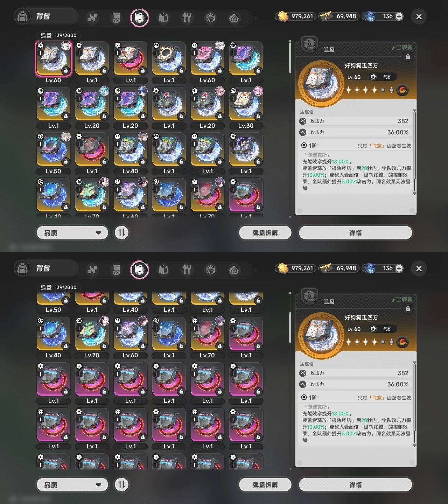Image resolution: width=448 pixels, height=504 pixels.
Task: Add currency with plus icon next to upper 136
Action: point(399,16)
